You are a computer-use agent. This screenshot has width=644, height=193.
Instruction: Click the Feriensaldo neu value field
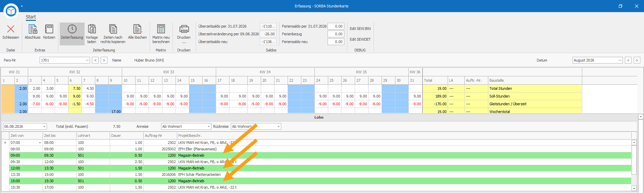tap(336, 42)
